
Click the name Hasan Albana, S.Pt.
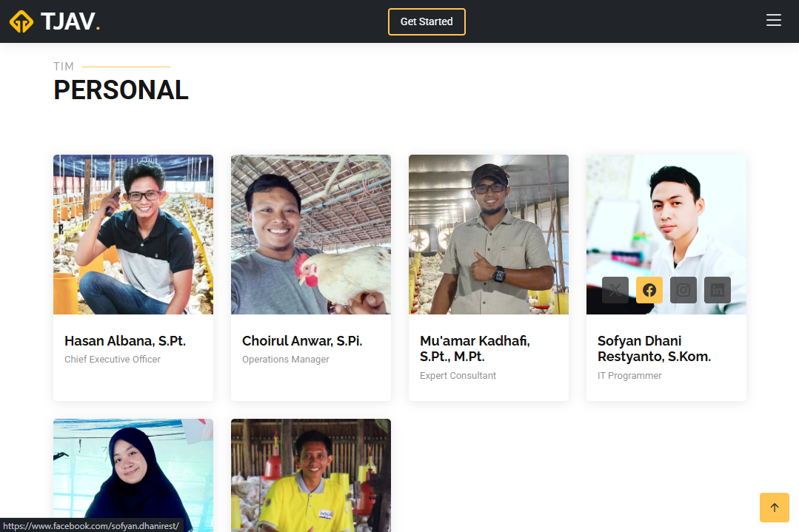[x=125, y=341]
